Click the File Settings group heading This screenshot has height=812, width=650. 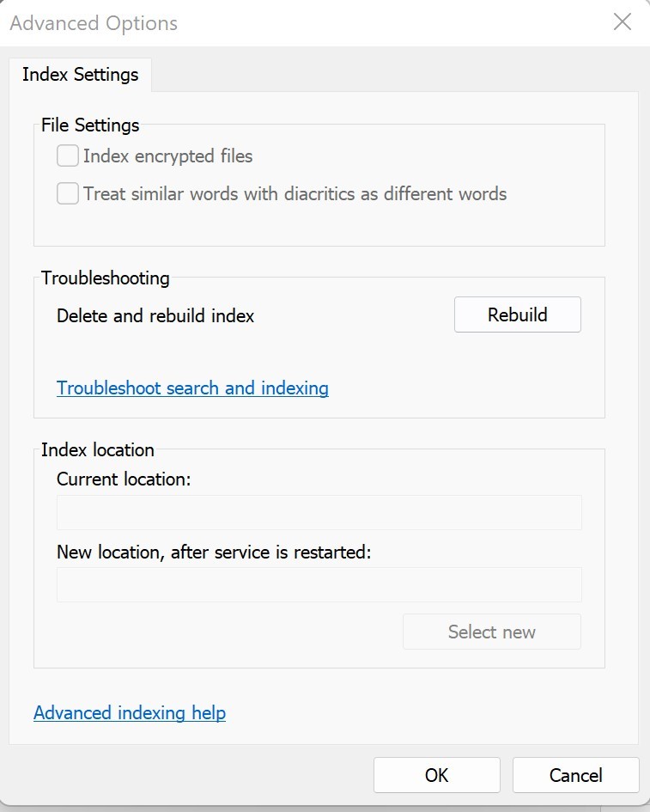coord(90,125)
